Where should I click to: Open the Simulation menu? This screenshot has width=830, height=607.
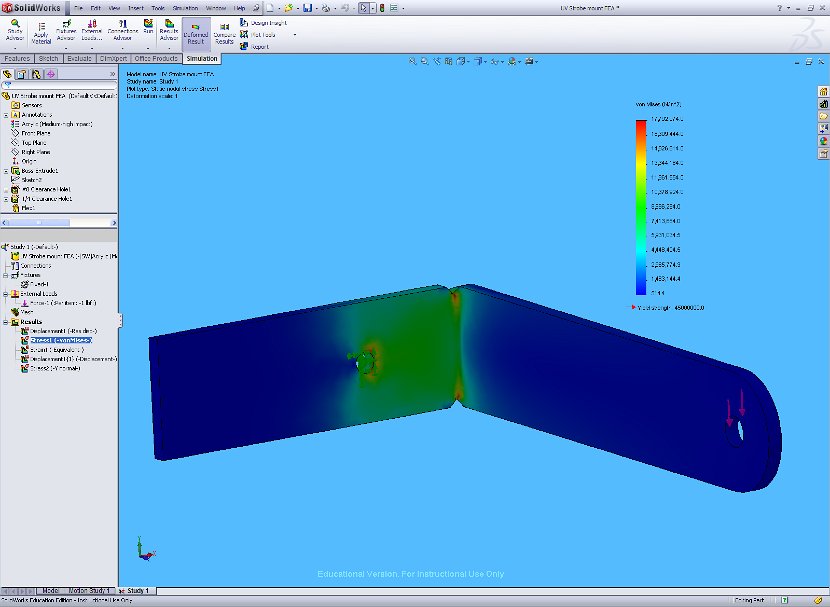pyautogui.click(x=184, y=8)
